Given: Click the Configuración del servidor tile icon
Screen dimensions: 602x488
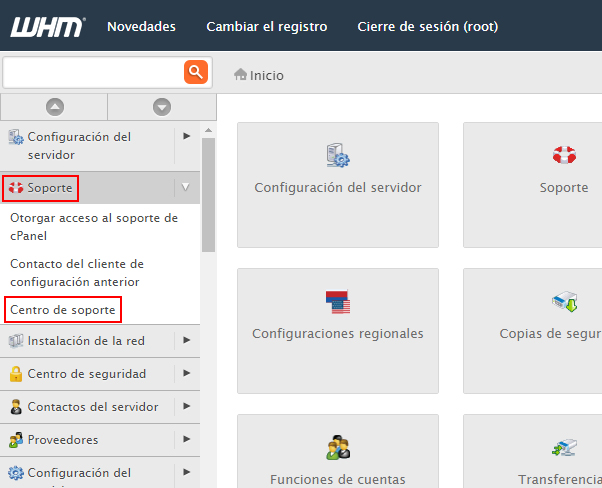Looking at the screenshot, I should pos(338,155).
